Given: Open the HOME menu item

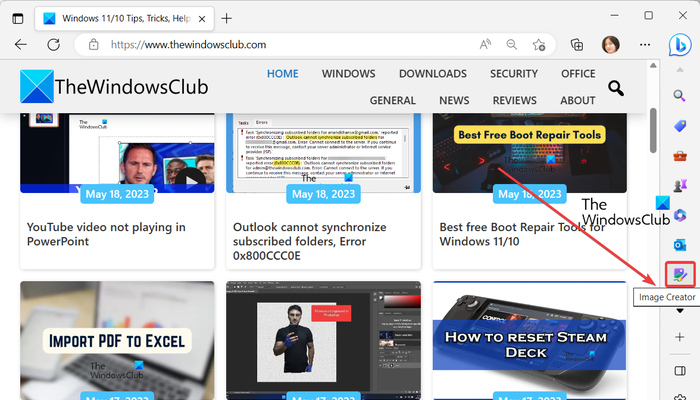Looking at the screenshot, I should [283, 74].
